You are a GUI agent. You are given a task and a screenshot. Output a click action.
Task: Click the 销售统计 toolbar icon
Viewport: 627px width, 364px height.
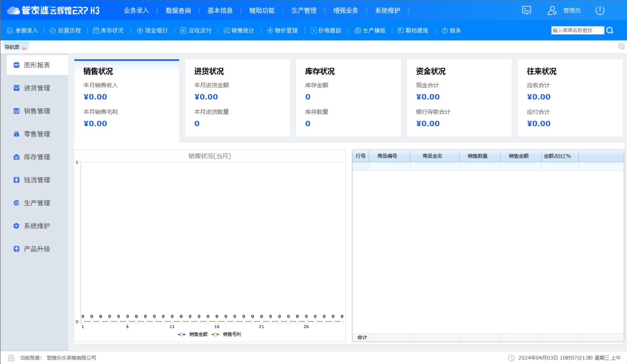[227, 31]
